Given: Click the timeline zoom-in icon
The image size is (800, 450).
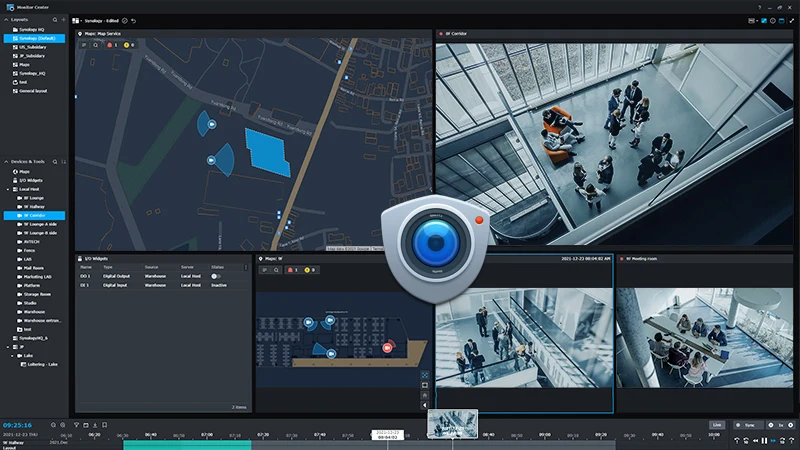Looking at the screenshot, I should click(x=63, y=425).
